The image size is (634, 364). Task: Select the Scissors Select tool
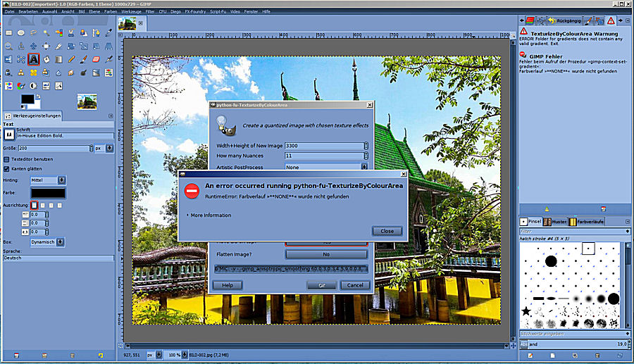point(71,32)
